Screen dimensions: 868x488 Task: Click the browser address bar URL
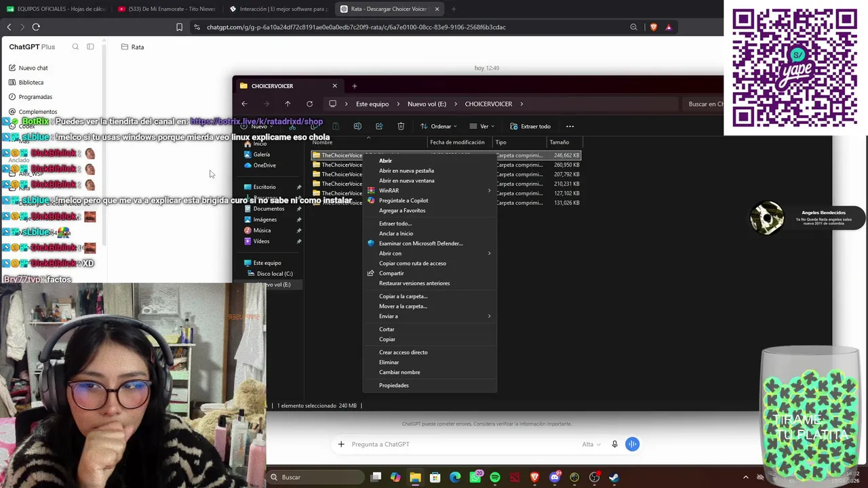pos(356,27)
